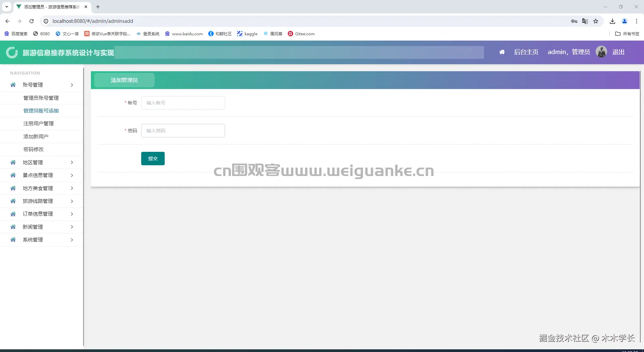Image resolution: width=644 pixels, height=352 pixels.
Task: Click the 输入帐号 input field
Action: [x=183, y=103]
